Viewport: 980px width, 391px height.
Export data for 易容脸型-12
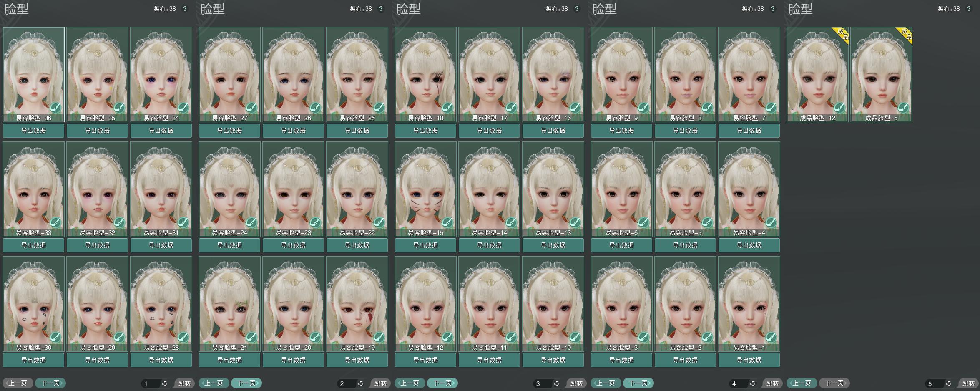[x=425, y=360]
